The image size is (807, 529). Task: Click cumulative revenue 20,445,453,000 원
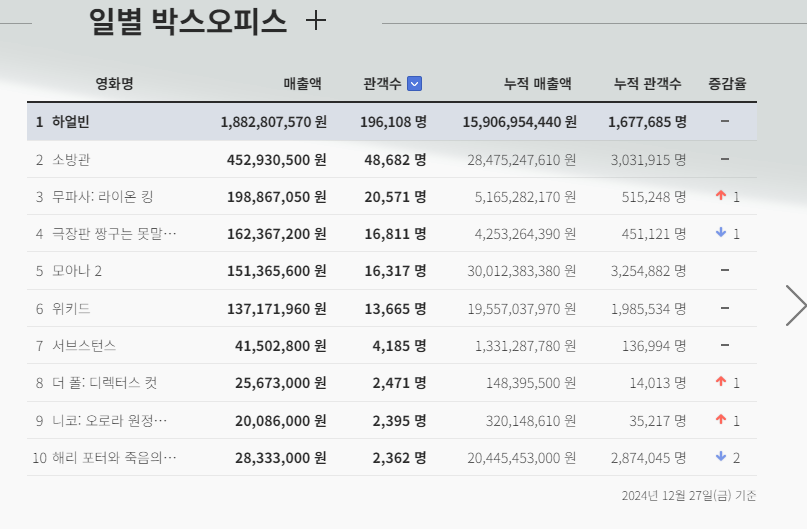click(x=521, y=458)
